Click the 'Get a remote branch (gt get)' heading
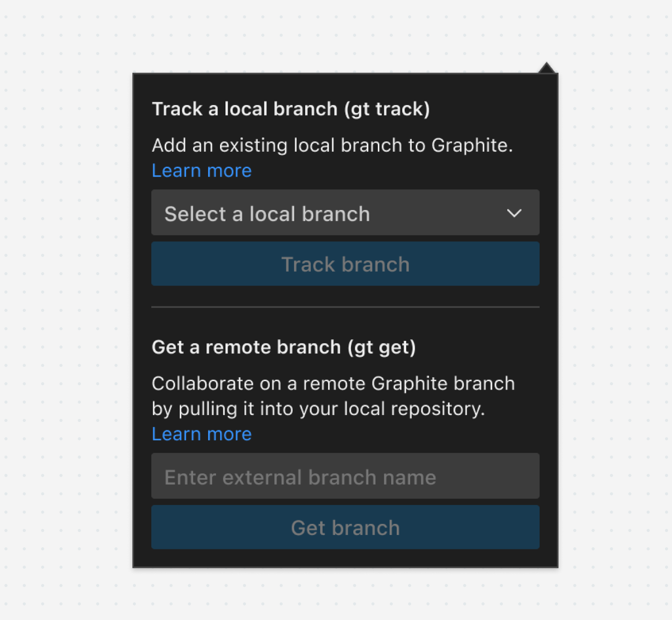The height and width of the screenshot is (620, 672). (x=284, y=347)
